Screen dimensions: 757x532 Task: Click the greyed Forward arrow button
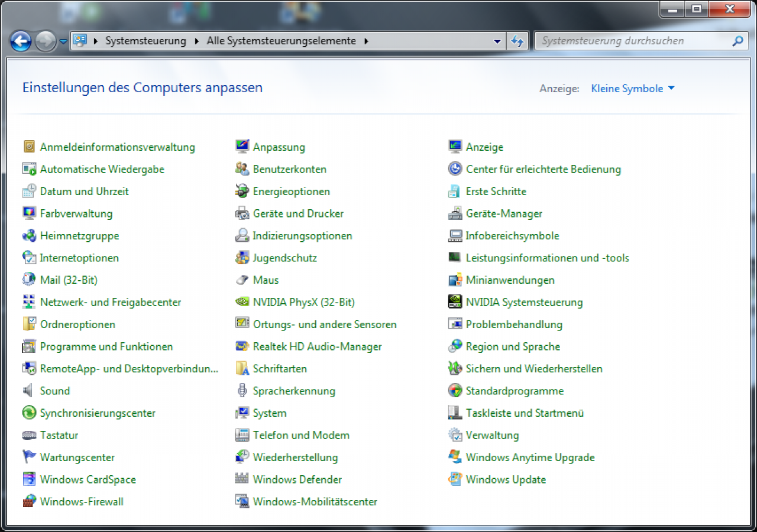46,41
